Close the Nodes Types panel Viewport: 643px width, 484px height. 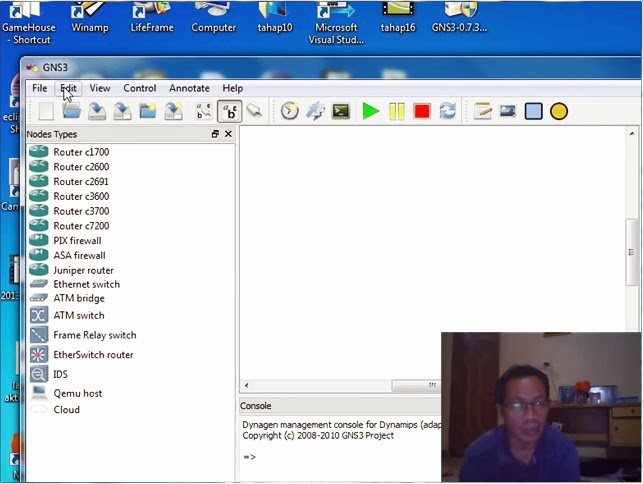coord(228,134)
